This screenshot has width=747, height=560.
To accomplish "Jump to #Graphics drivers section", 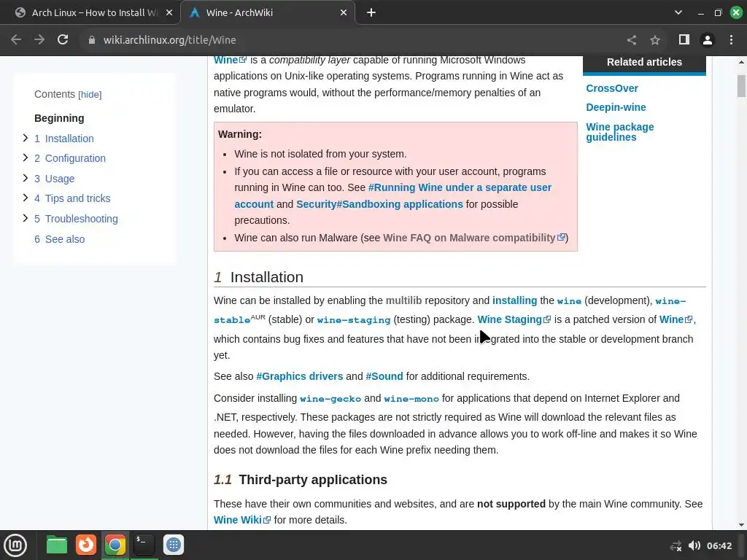I will tap(299, 376).
